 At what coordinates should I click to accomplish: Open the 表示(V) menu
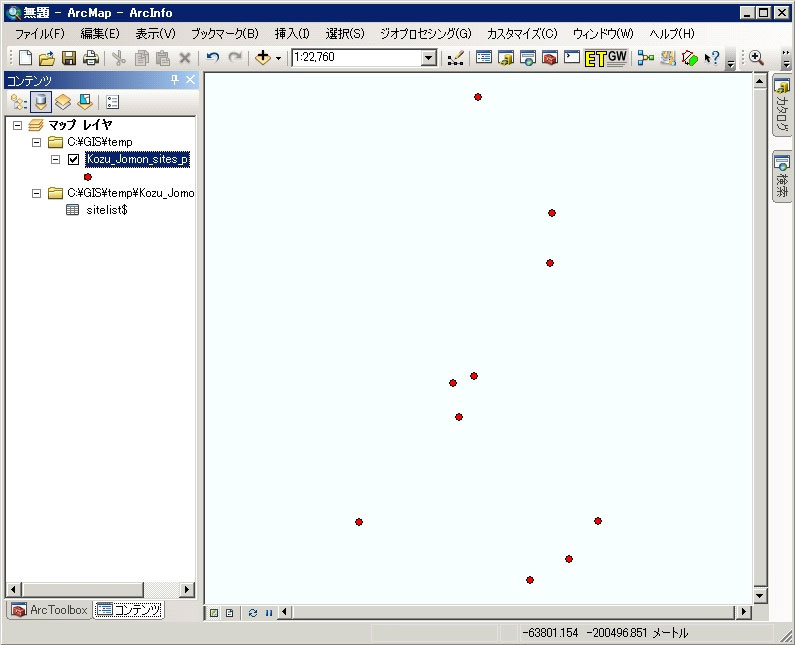tap(155, 34)
